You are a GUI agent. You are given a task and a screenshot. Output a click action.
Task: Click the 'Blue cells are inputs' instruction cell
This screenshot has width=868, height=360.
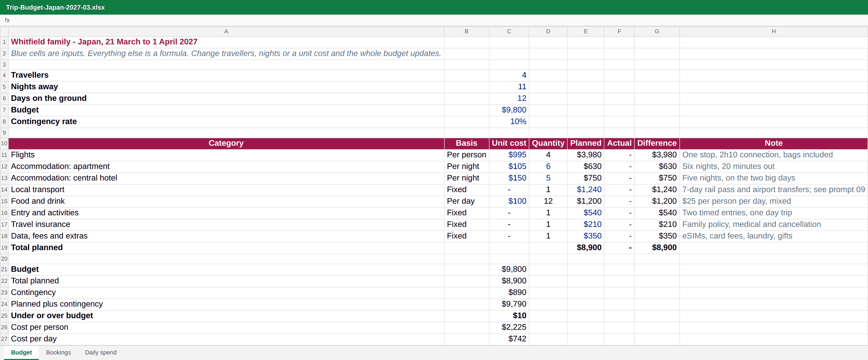(226, 54)
